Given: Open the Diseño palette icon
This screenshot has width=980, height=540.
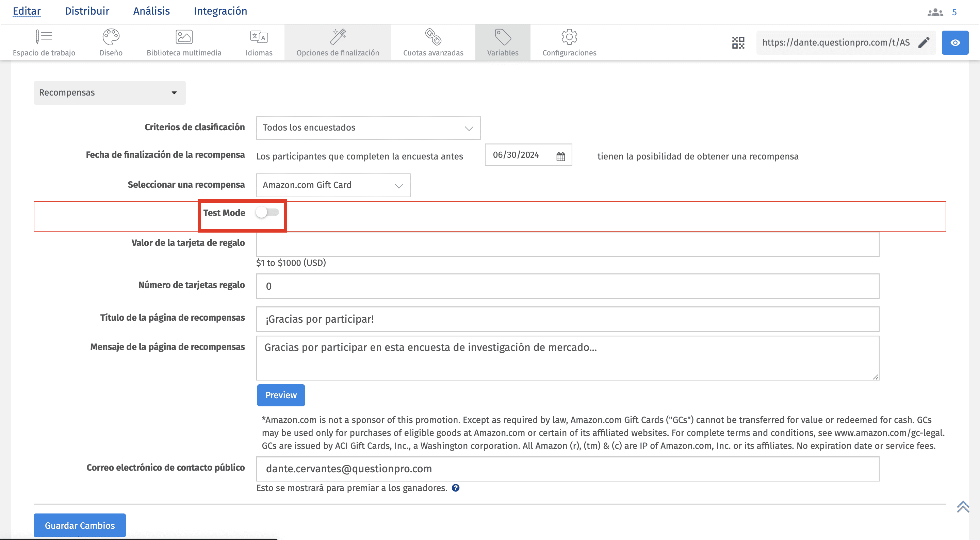Looking at the screenshot, I should coord(111,37).
